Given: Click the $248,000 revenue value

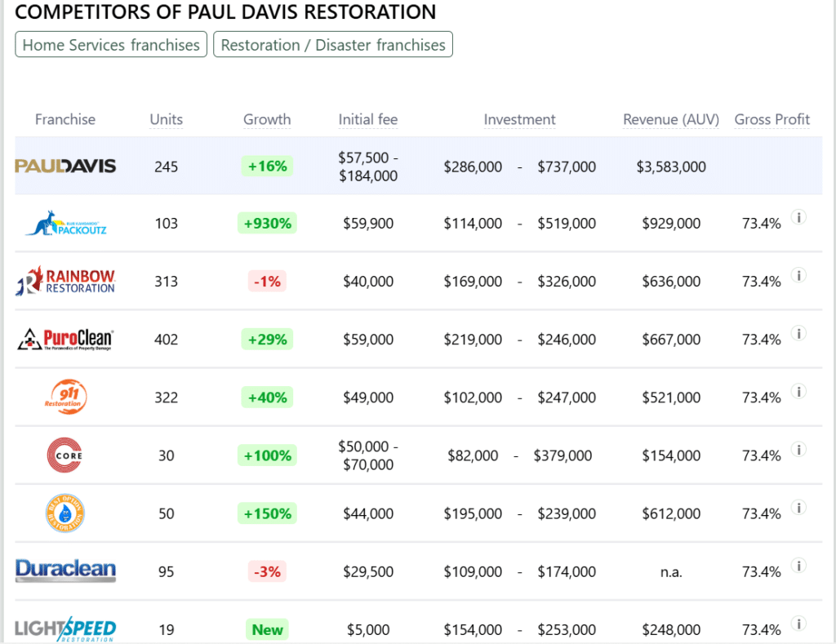Looking at the screenshot, I should [x=671, y=630].
